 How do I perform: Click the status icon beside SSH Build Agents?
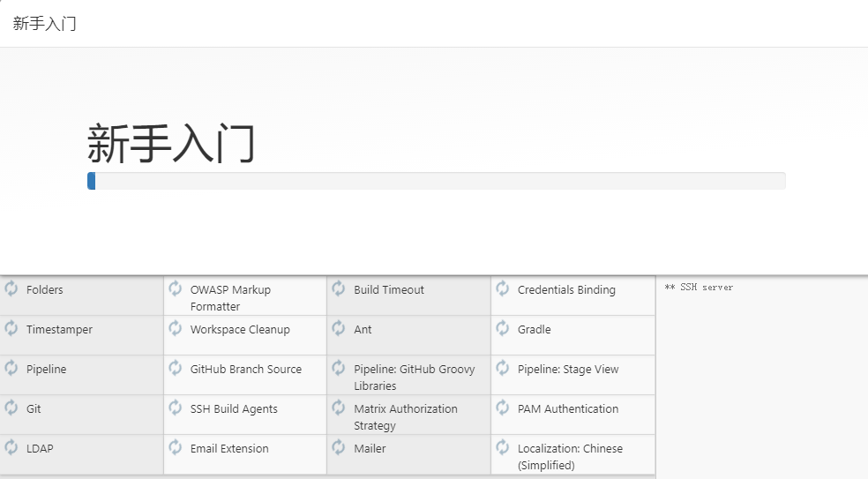[x=175, y=408]
